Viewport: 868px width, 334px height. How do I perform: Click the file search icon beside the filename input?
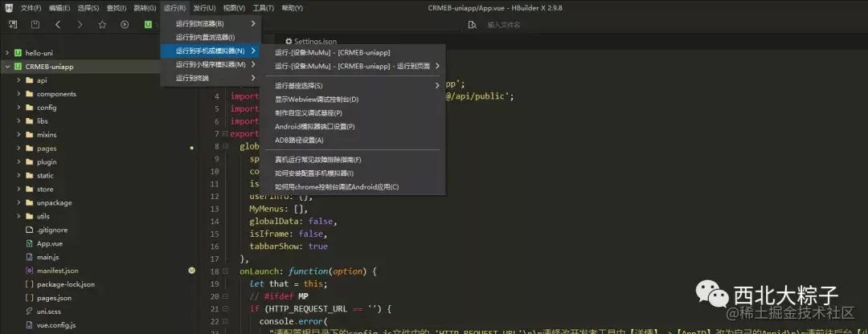pyautogui.click(x=473, y=25)
